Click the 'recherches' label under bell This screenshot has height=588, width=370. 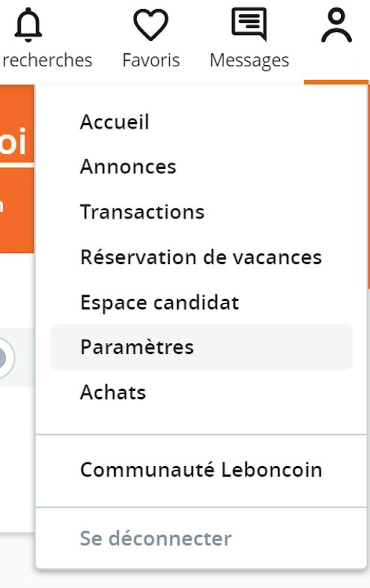click(x=47, y=60)
